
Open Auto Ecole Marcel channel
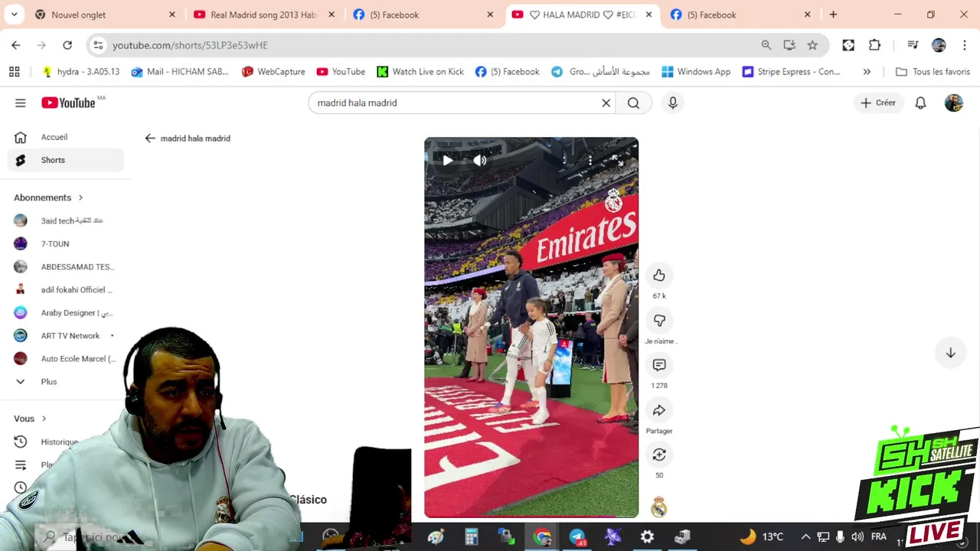[65, 358]
